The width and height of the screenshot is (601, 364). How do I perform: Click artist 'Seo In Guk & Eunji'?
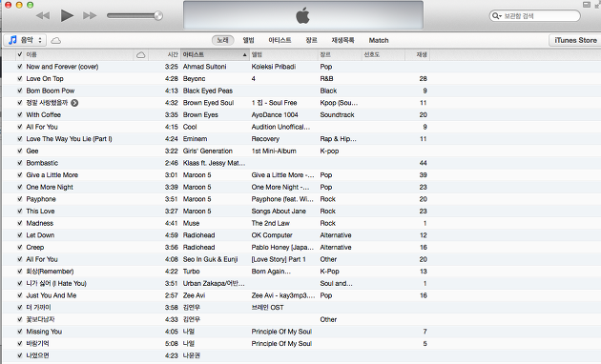[211, 259]
